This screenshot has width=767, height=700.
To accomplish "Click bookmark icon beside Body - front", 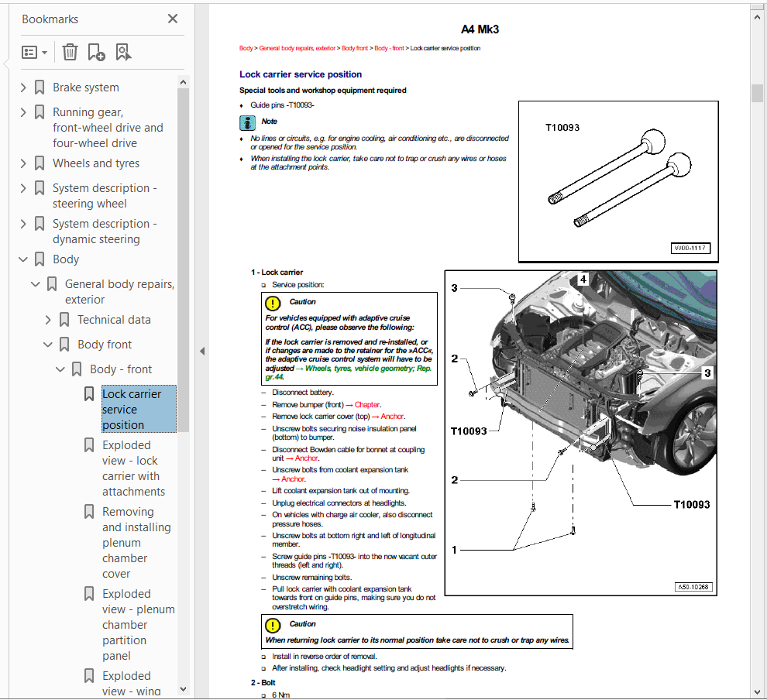I will (77, 369).
